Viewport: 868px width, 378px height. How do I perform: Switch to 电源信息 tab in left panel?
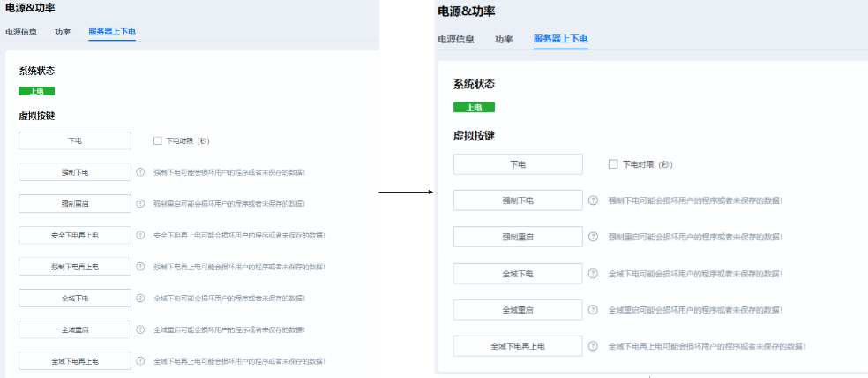(21, 32)
